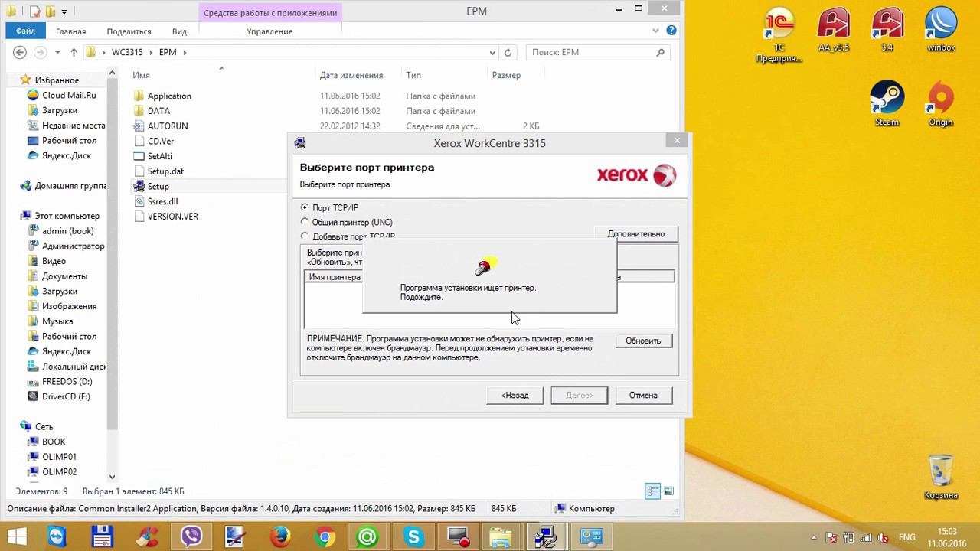Click the Properties icon in title bar

point(35,11)
